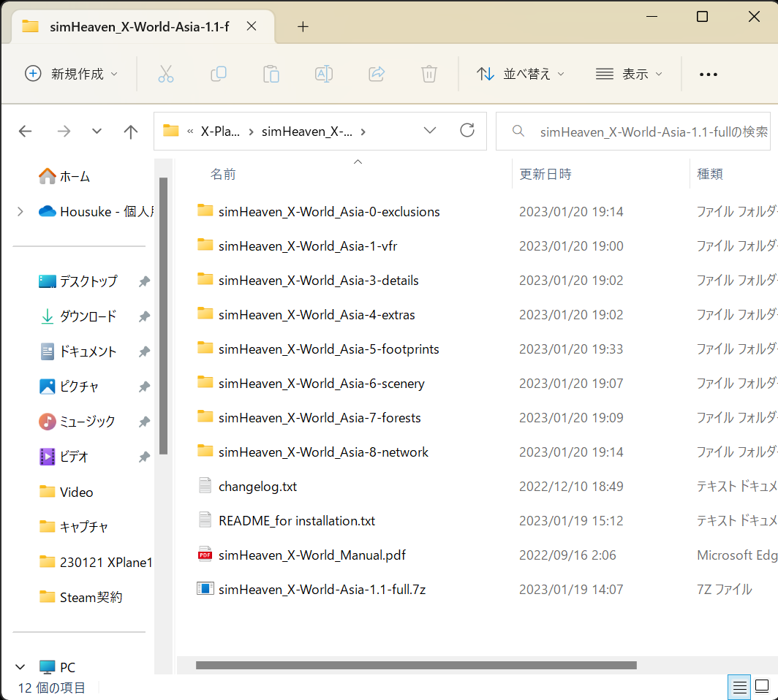
Task: Close the simHeaven_X-World-Asia tab
Action: coord(252,26)
